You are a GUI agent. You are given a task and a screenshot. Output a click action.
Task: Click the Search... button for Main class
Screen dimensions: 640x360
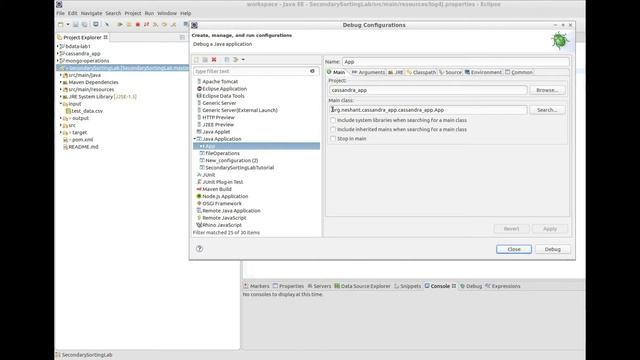(x=547, y=110)
